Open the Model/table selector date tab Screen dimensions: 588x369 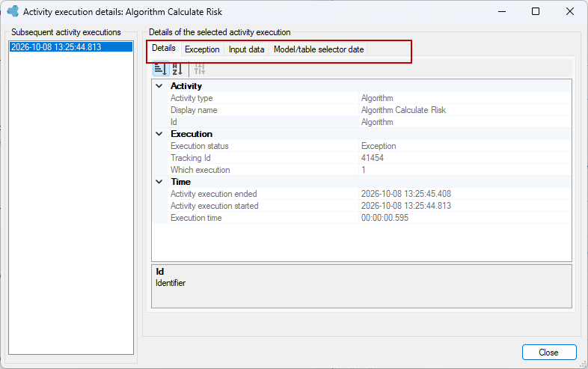[319, 49]
